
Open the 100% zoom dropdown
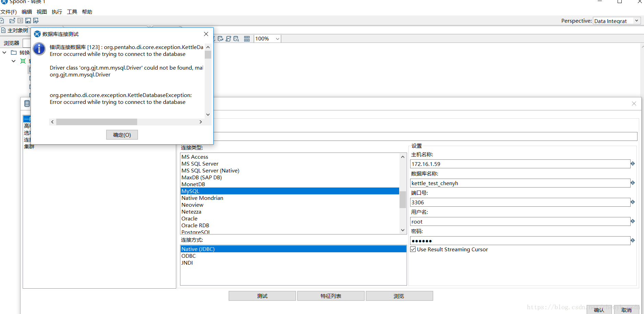(x=267, y=39)
